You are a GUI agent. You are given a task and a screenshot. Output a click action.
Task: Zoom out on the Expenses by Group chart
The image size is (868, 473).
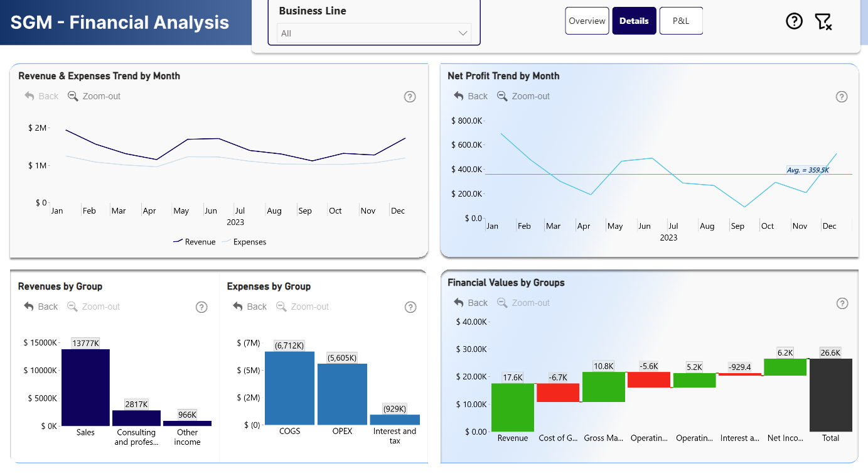pyautogui.click(x=303, y=307)
